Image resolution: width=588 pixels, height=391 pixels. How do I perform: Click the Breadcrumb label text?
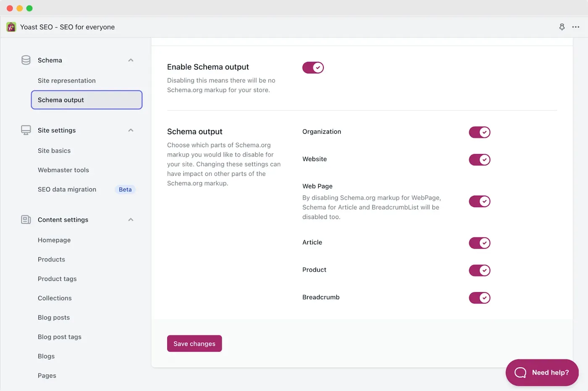pyautogui.click(x=321, y=297)
